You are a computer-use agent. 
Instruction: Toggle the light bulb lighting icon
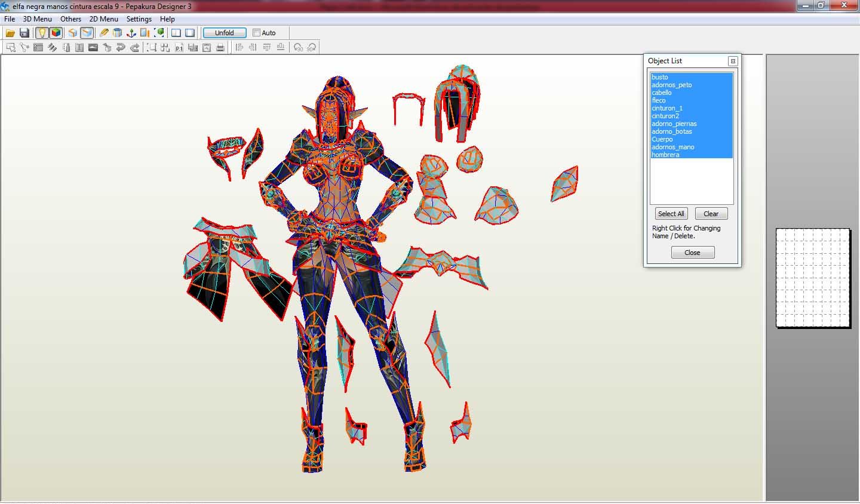point(42,33)
